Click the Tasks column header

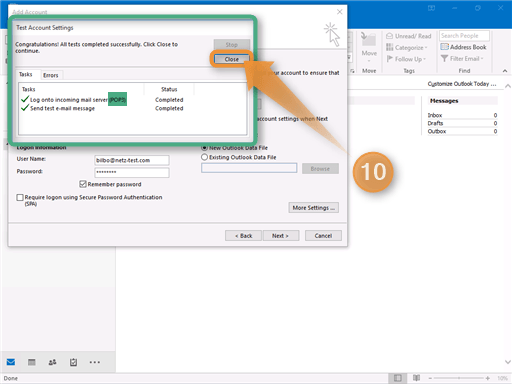(82, 89)
